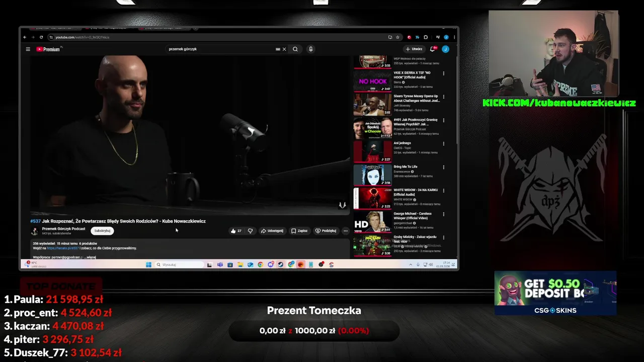Click the Windows taskbar search box Wyszukaj
Image resolution: width=644 pixels, height=362 pixels.
[179, 265]
